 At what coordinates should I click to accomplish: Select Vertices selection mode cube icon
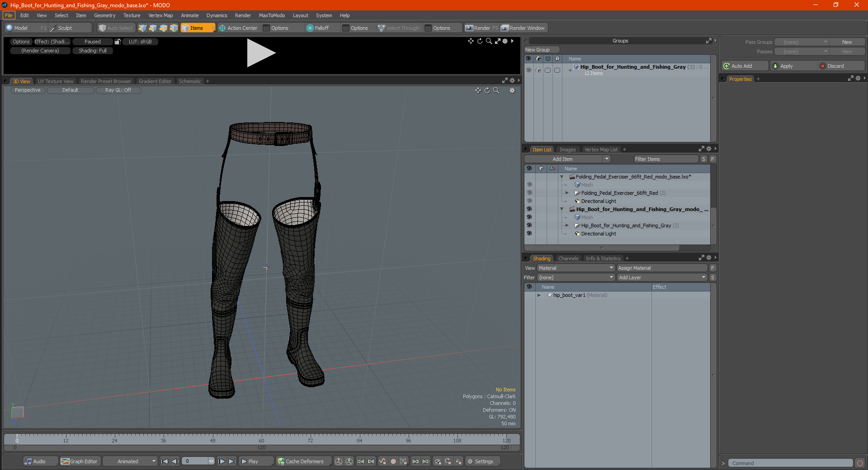pyautogui.click(x=142, y=28)
